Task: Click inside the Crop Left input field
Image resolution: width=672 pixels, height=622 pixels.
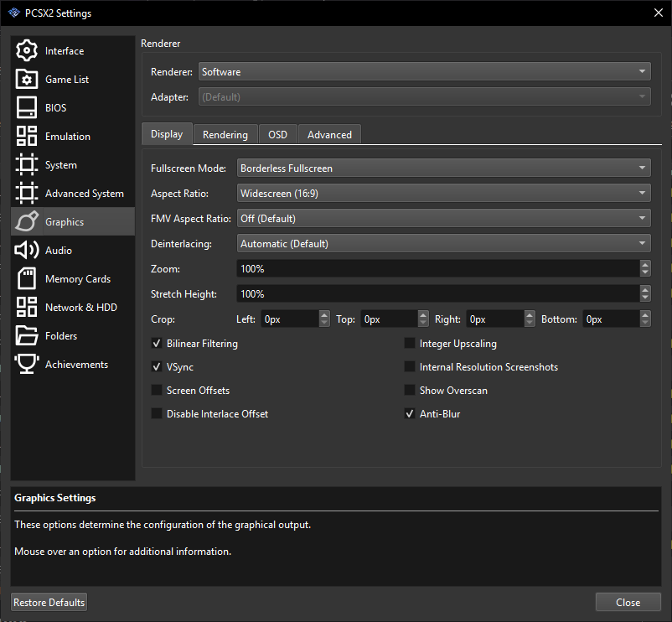Action: coord(289,319)
